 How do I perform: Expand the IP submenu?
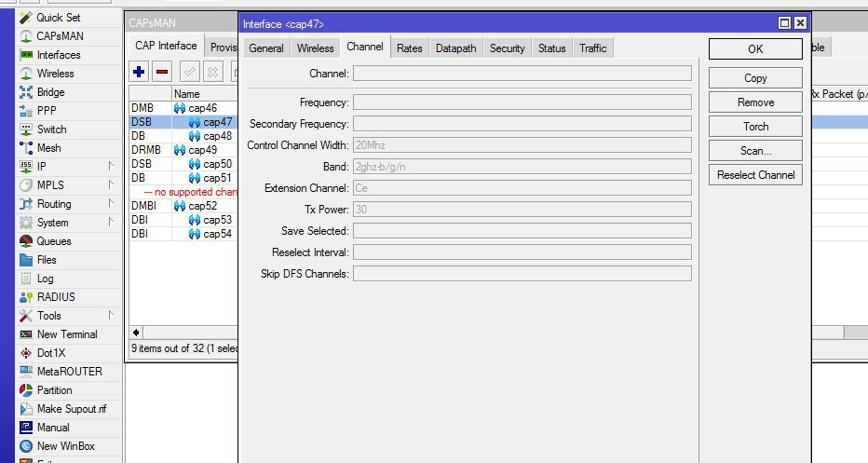click(111, 166)
